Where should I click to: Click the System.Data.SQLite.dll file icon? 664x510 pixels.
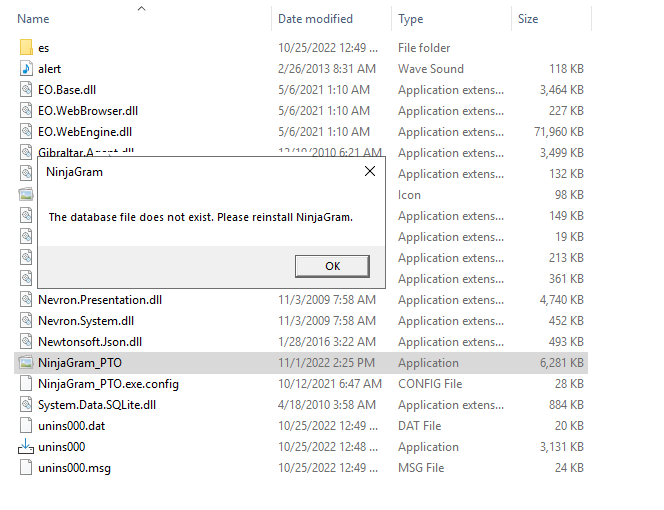pos(26,405)
